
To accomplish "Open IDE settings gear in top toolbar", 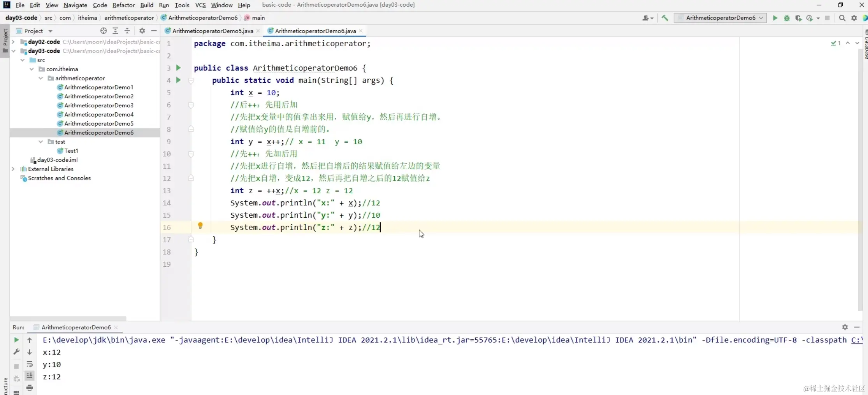I will click(854, 18).
